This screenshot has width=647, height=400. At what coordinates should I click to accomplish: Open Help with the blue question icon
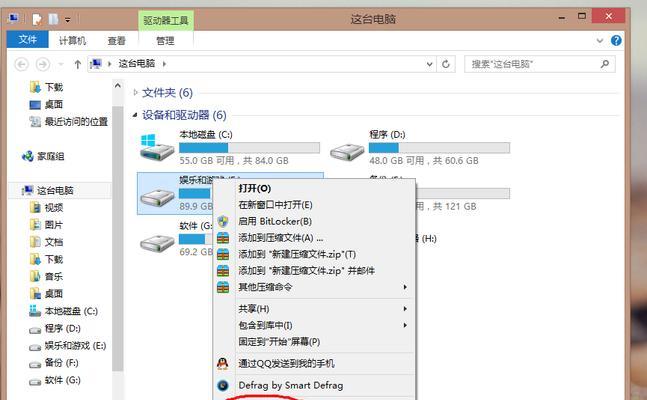[616, 40]
